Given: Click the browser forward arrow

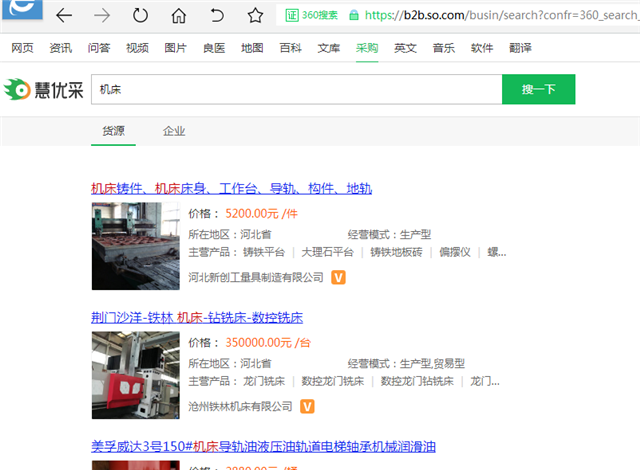Looking at the screenshot, I should 101,15.
